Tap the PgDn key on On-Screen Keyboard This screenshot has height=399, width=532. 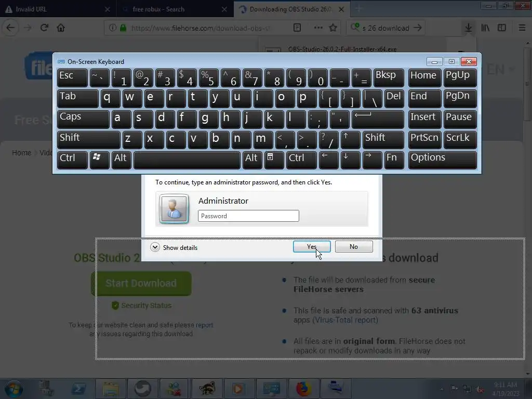point(460,98)
